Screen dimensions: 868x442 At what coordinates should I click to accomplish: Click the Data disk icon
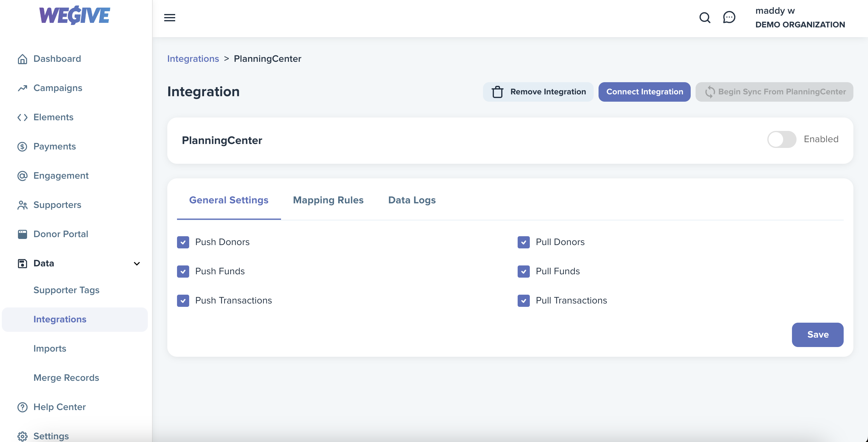pyautogui.click(x=22, y=263)
